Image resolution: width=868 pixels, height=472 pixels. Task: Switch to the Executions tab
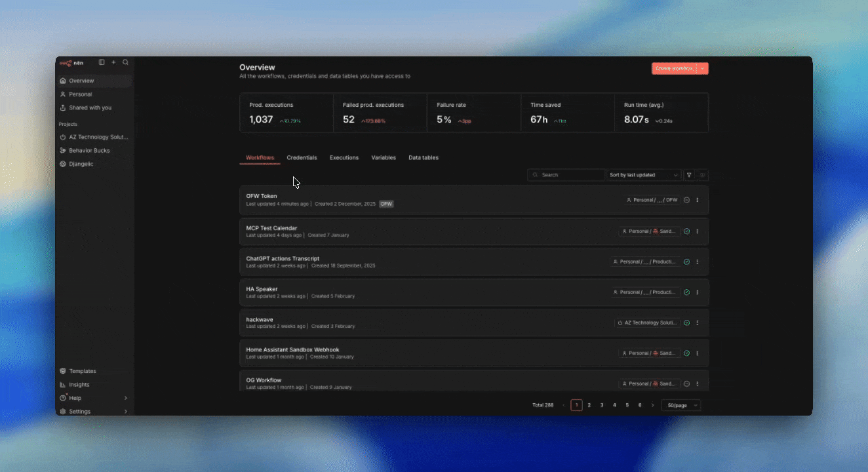(344, 158)
